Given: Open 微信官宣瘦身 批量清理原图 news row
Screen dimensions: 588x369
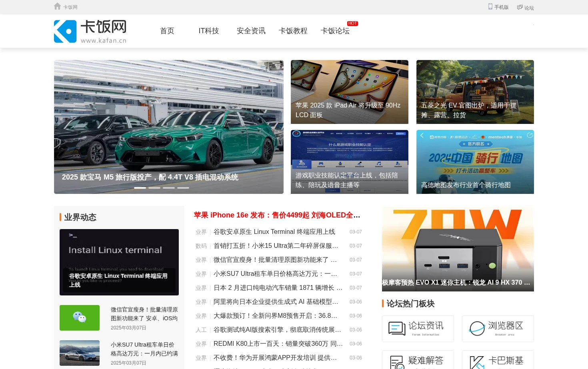Looking at the screenshot, I should [x=275, y=260].
